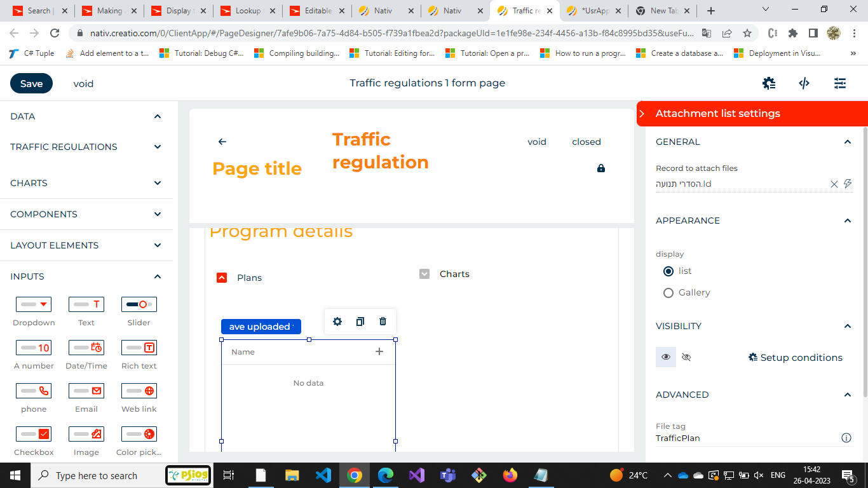Click the ave uploaded element label tag
Screen dimensions: 868x488
261,327
